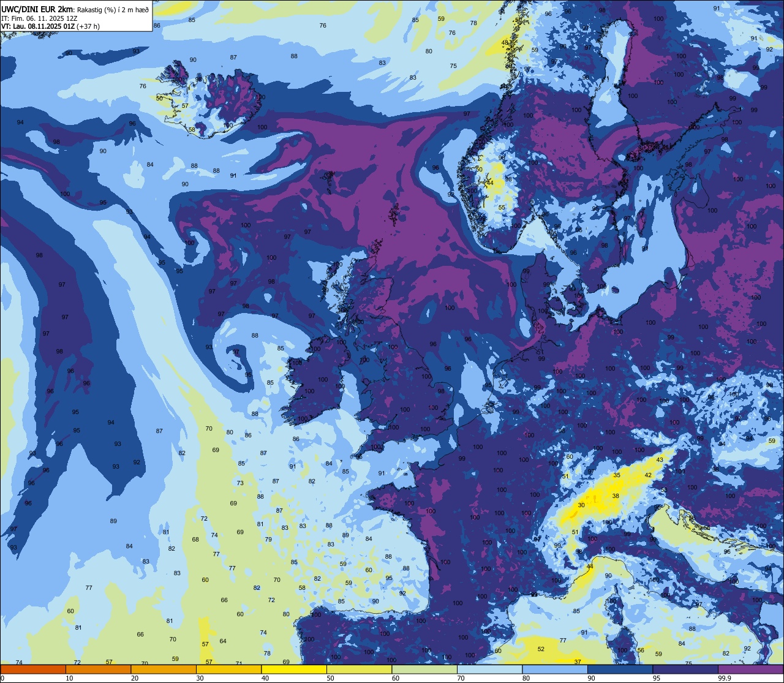The height and width of the screenshot is (683, 784).
Task: Pick the light green 60–70 legend swatch
Action: pos(424,669)
